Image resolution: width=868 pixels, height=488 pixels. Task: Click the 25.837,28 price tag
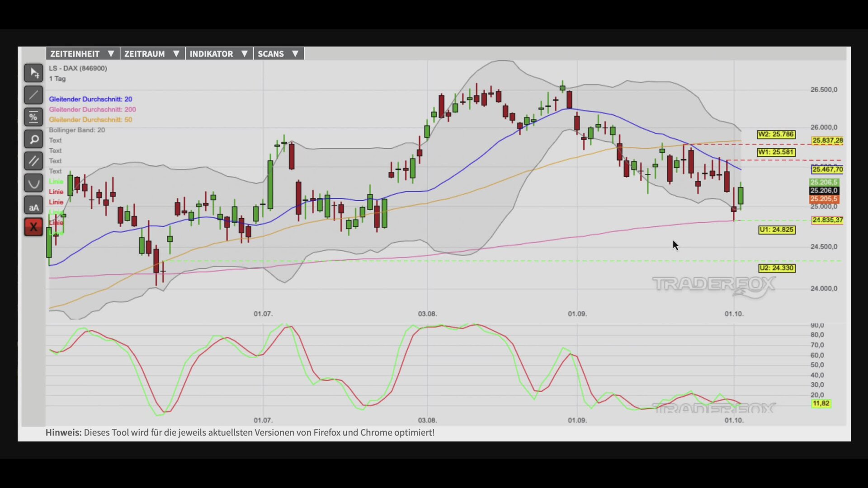click(x=827, y=141)
